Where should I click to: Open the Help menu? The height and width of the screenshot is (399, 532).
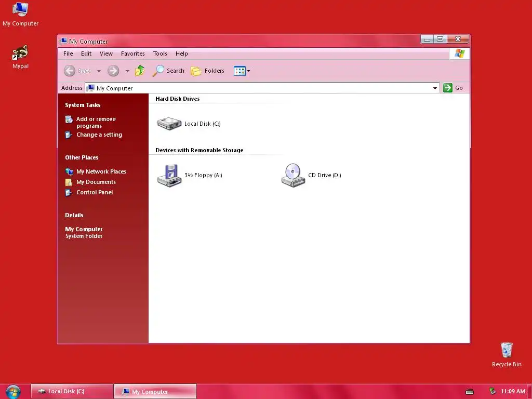click(x=181, y=54)
